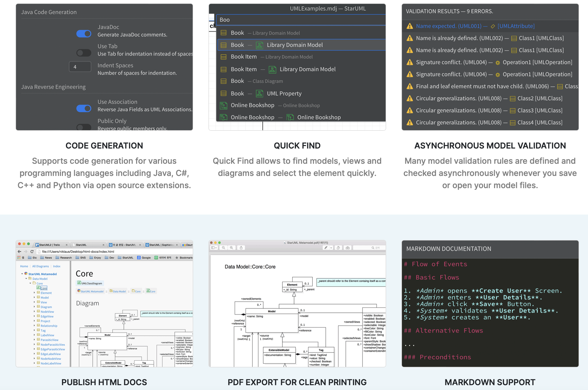
Task: Switch to the StarUML2 | Trello tab
Action: [x=50, y=245]
